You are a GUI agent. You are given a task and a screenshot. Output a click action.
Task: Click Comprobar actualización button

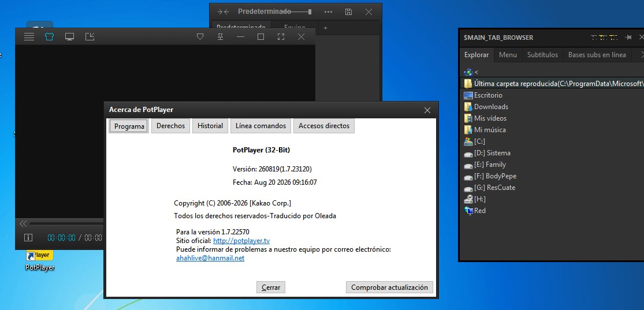(389, 287)
